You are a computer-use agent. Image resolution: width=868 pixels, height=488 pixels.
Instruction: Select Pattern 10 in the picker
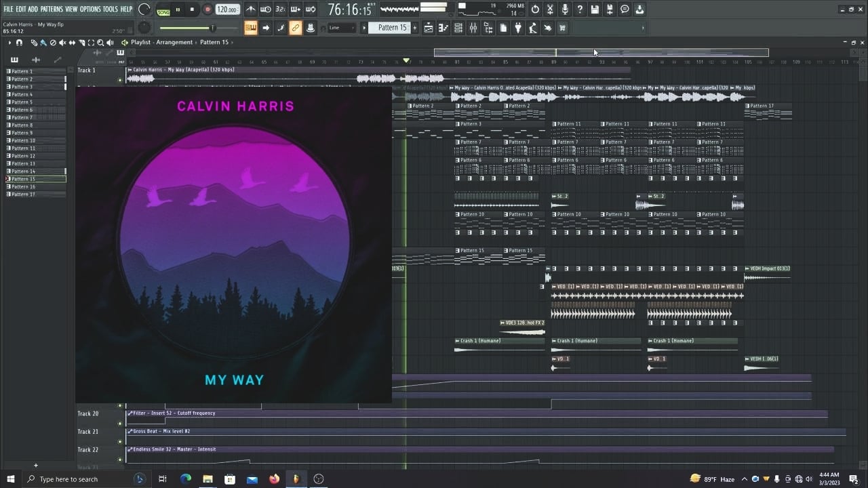coord(36,140)
